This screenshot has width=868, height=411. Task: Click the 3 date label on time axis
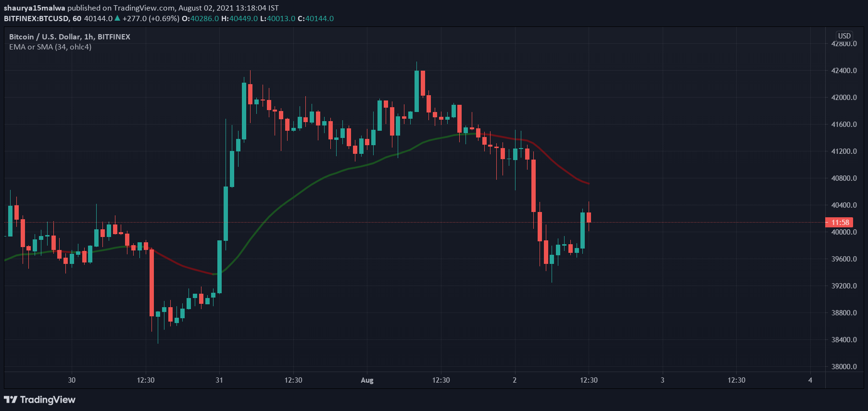(x=662, y=380)
